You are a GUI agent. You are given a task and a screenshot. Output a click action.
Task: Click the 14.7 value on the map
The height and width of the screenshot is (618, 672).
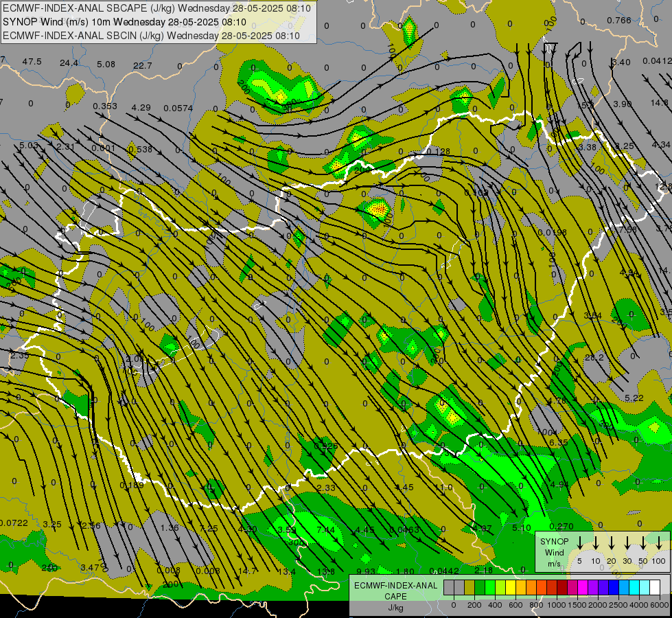point(247,571)
